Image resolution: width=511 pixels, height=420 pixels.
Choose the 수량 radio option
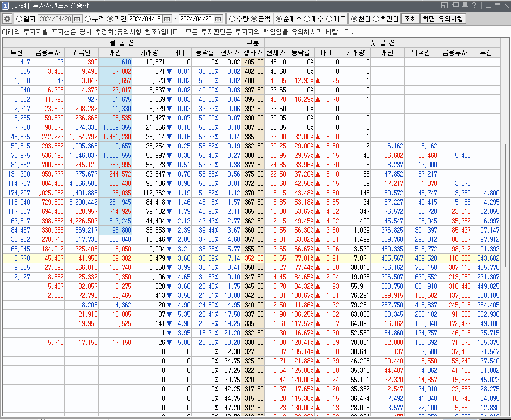tap(232, 19)
